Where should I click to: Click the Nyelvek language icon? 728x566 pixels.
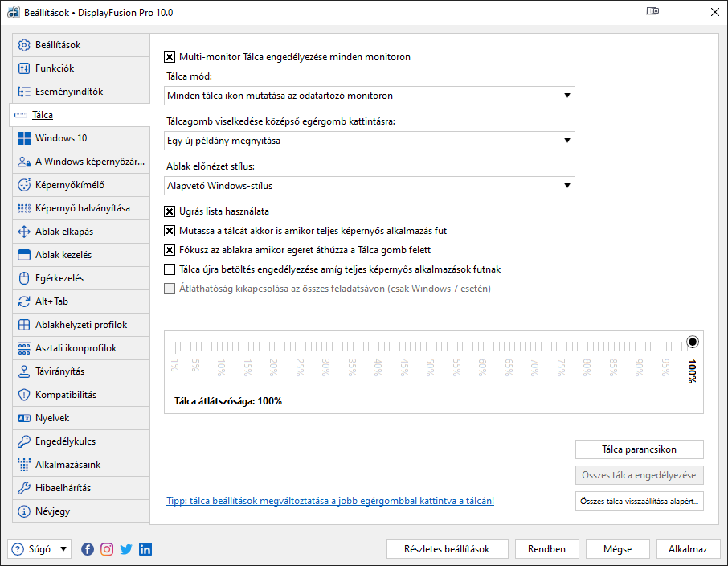[x=23, y=418]
